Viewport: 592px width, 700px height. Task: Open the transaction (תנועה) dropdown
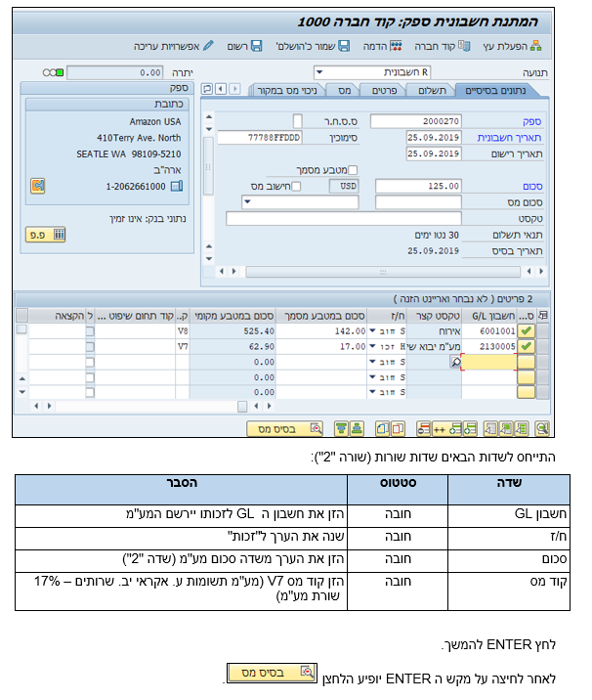pos(319,72)
